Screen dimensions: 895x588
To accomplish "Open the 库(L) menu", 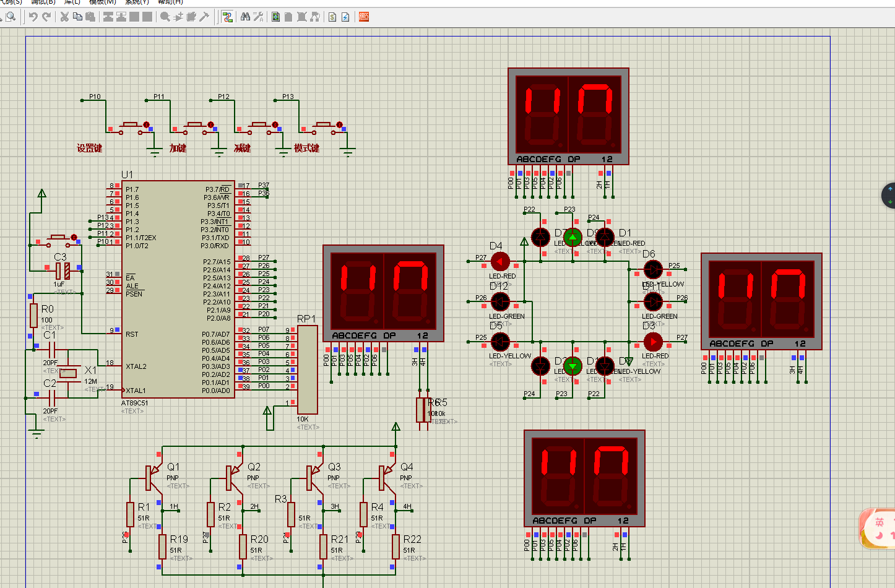I will 72,2.
